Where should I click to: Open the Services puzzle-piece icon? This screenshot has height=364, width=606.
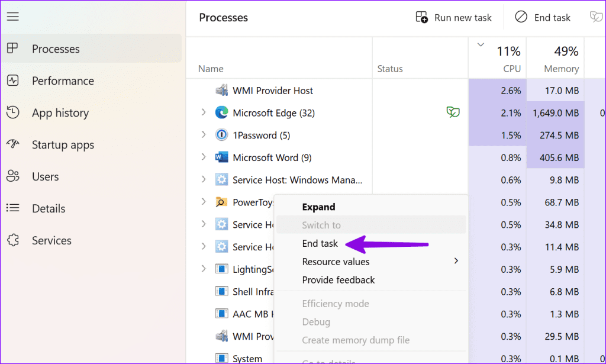[x=12, y=240]
